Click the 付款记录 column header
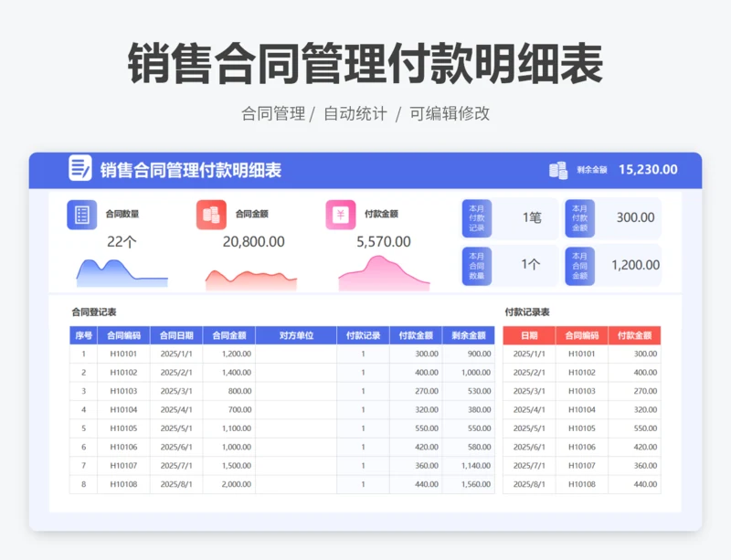 tap(363, 335)
